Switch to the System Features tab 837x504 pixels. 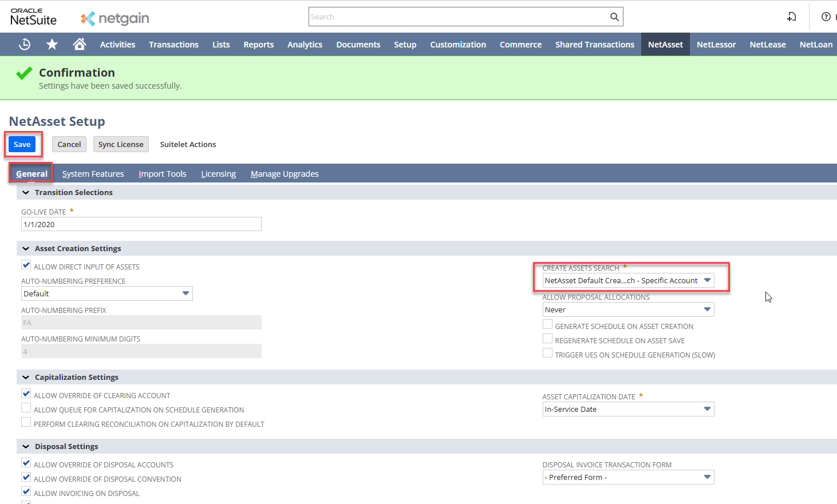(x=93, y=174)
